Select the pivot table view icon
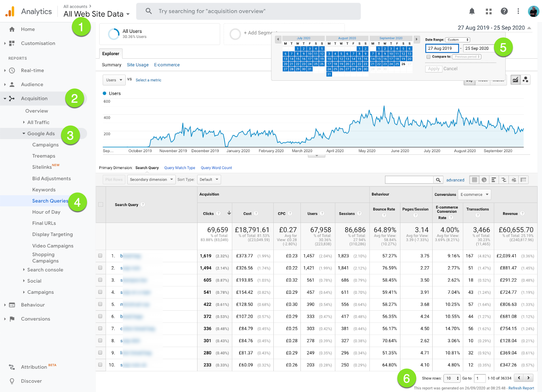 [523, 180]
